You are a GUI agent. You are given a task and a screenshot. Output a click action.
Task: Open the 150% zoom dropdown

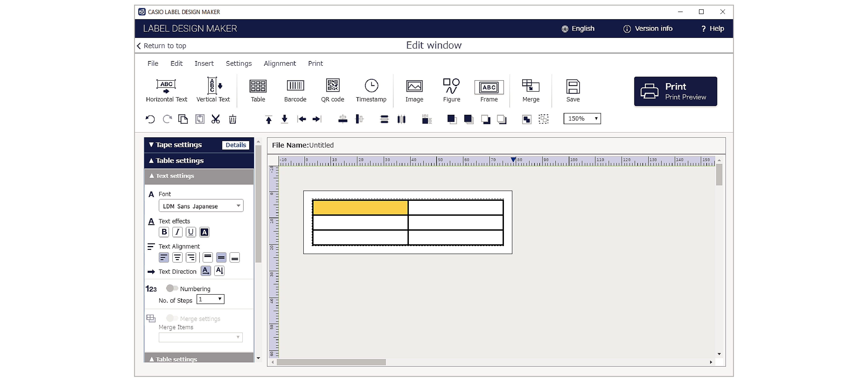click(582, 119)
